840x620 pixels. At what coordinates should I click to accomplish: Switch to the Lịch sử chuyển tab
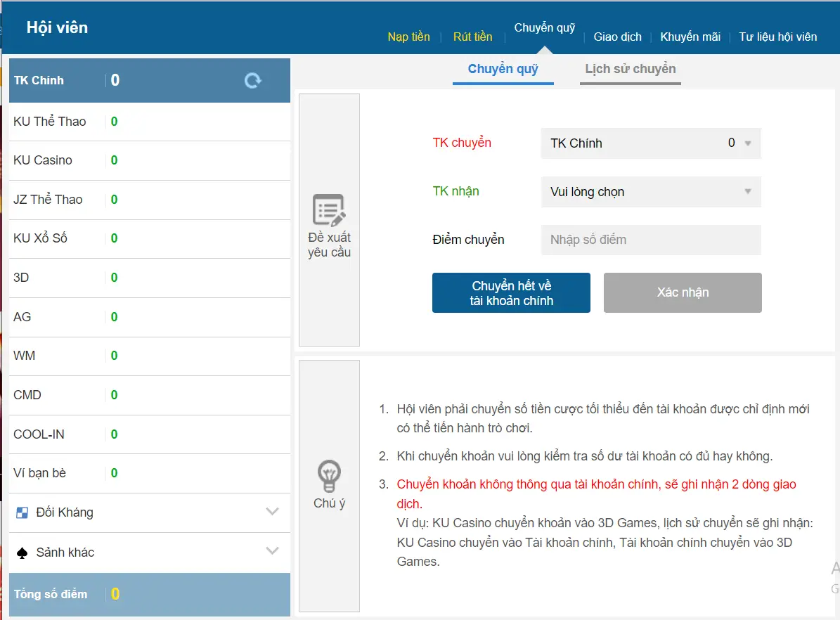(x=630, y=69)
